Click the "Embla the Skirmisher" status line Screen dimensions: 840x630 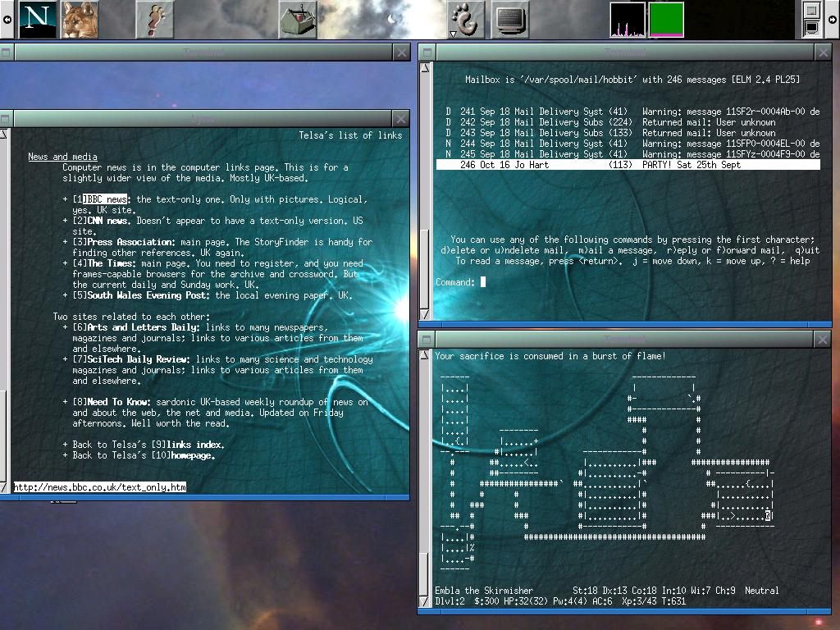[607, 591]
